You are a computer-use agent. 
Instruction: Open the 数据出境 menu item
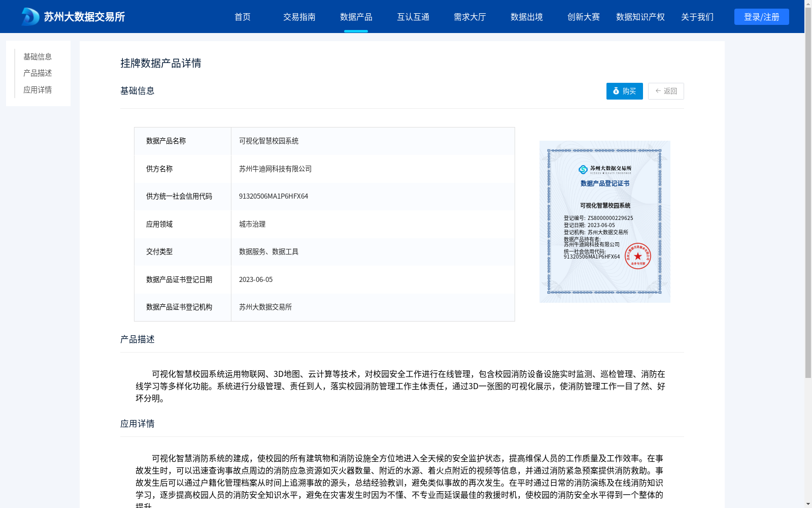point(526,17)
